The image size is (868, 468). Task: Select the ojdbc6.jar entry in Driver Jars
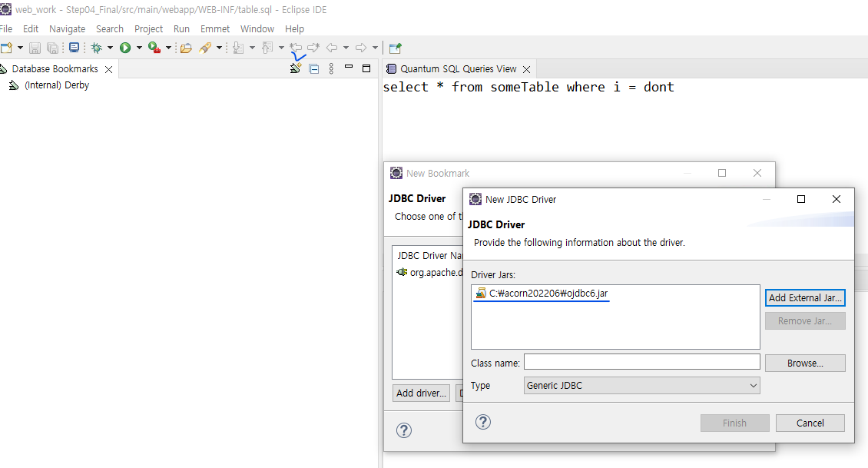pyautogui.click(x=542, y=294)
